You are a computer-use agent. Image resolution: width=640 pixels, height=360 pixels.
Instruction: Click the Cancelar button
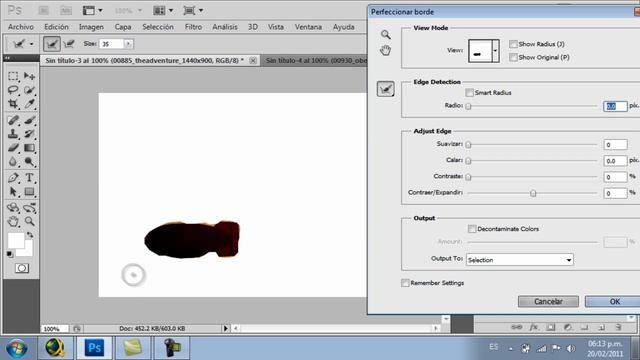click(548, 302)
